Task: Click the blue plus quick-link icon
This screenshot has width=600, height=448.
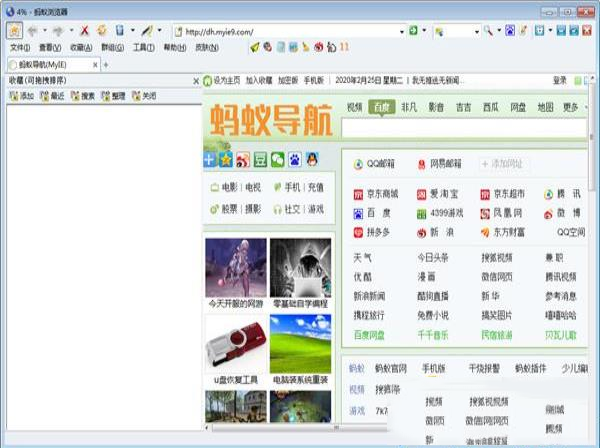Action: [x=210, y=159]
